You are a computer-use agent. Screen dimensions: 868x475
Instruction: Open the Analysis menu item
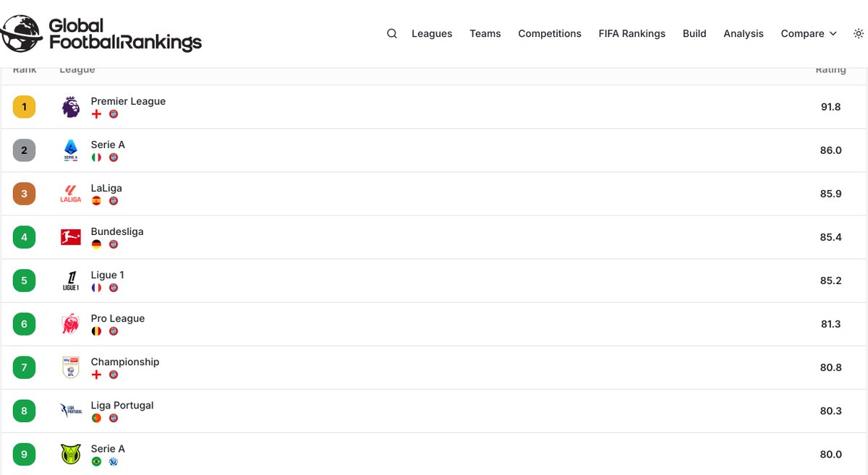click(x=744, y=33)
